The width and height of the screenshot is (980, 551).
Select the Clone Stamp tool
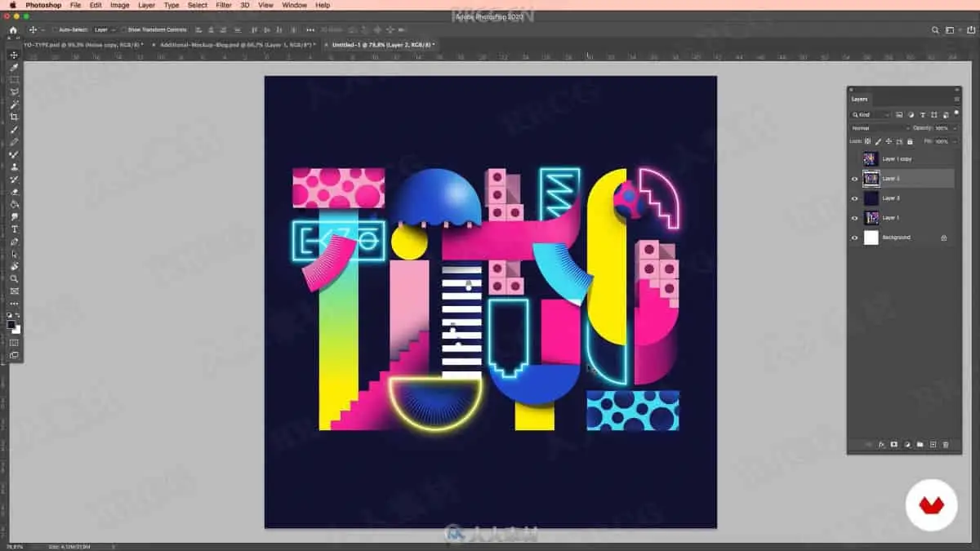click(x=14, y=167)
